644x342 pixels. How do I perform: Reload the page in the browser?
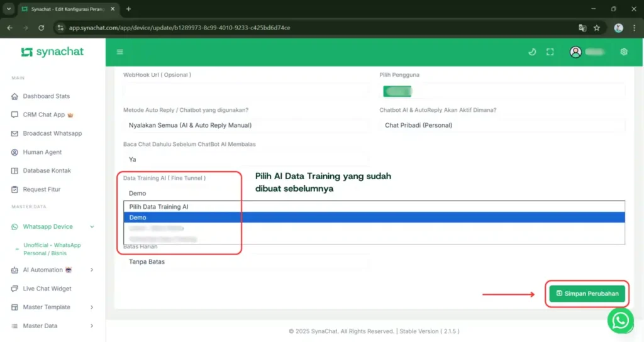click(x=41, y=28)
